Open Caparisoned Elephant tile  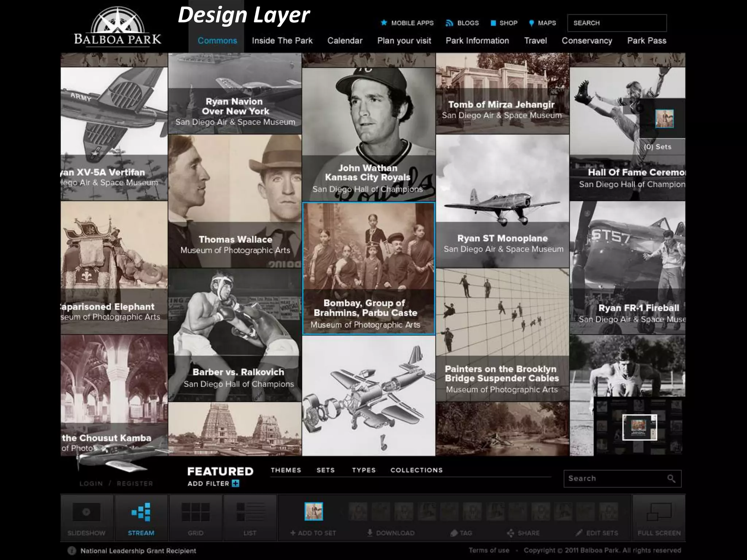tap(114, 268)
